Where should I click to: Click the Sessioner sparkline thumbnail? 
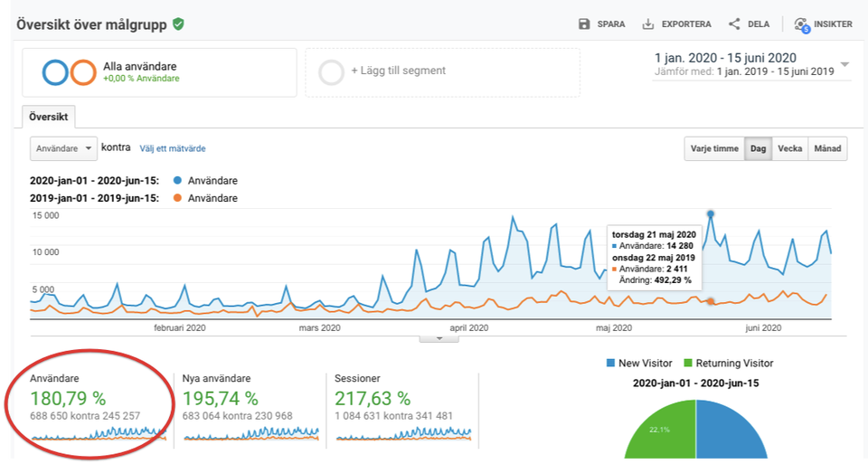coord(403,433)
